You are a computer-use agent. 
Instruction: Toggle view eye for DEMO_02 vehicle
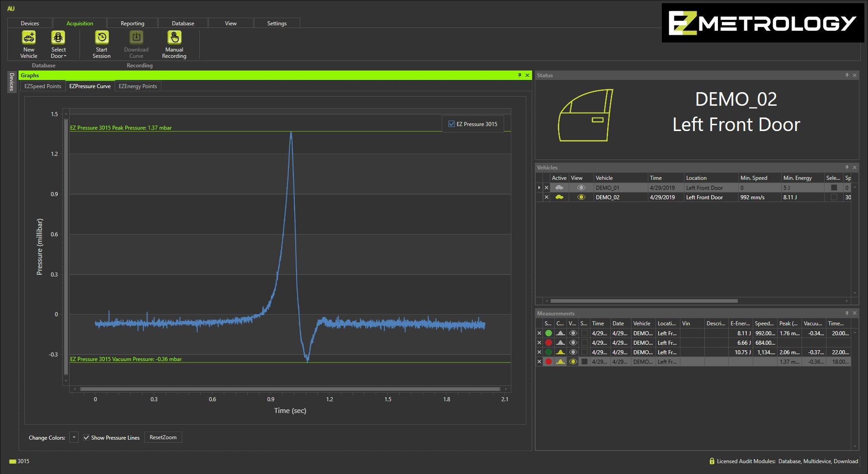581,197
